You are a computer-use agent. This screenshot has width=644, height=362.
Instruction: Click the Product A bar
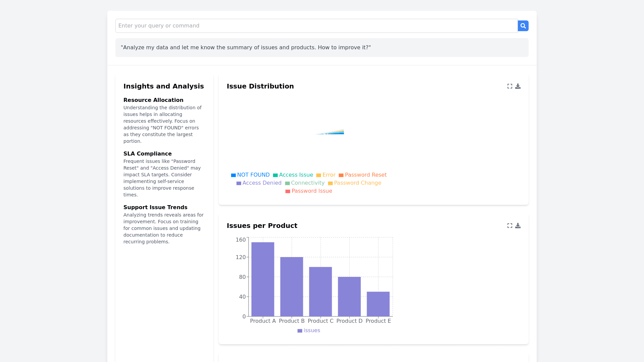pyautogui.click(x=263, y=279)
